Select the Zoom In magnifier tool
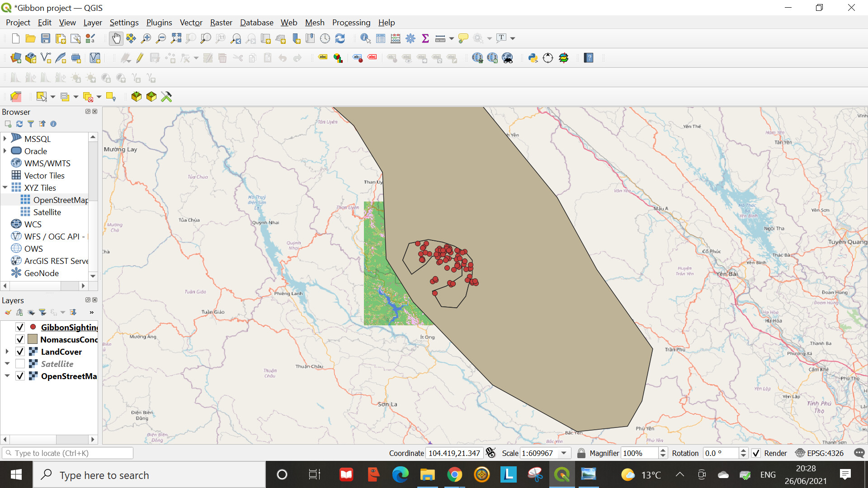Image resolution: width=868 pixels, height=488 pixels. 146,39
